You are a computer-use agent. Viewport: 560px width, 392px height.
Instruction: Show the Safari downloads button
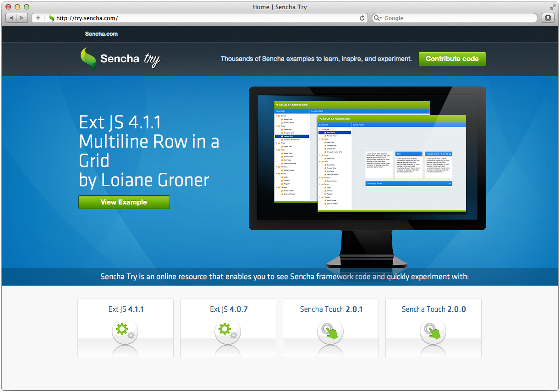coord(548,18)
